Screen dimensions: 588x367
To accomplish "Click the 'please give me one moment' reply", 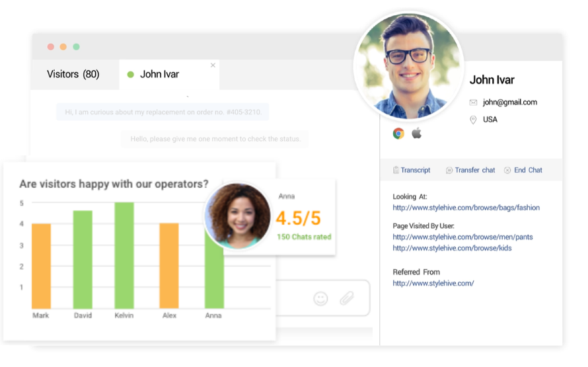I will (215, 139).
